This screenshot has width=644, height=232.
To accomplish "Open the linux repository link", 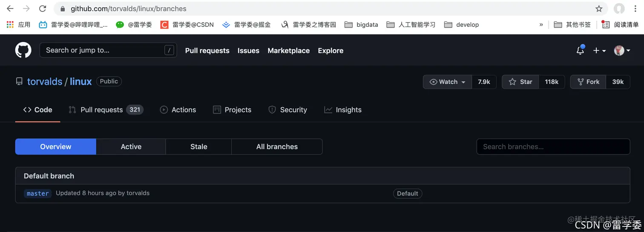I will point(81,81).
